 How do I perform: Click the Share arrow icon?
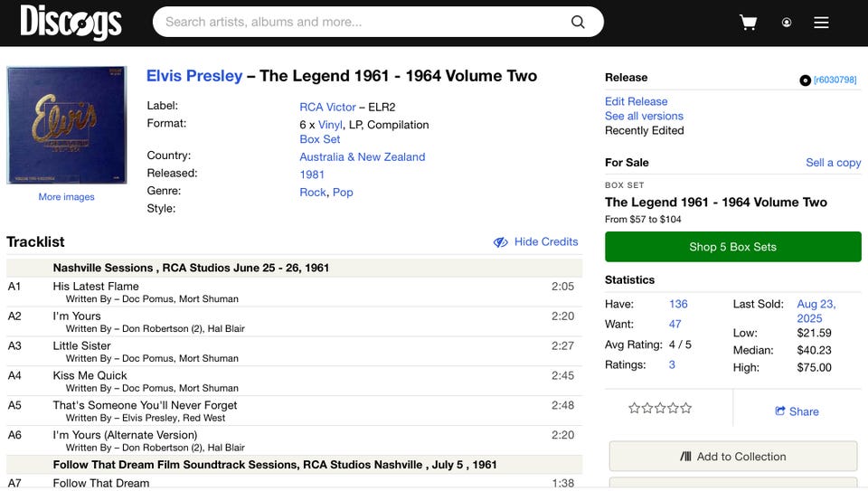(780, 411)
